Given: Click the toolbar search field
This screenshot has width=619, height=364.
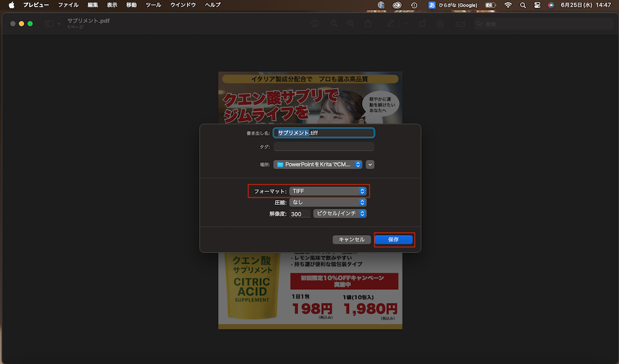Looking at the screenshot, I should click(545, 24).
